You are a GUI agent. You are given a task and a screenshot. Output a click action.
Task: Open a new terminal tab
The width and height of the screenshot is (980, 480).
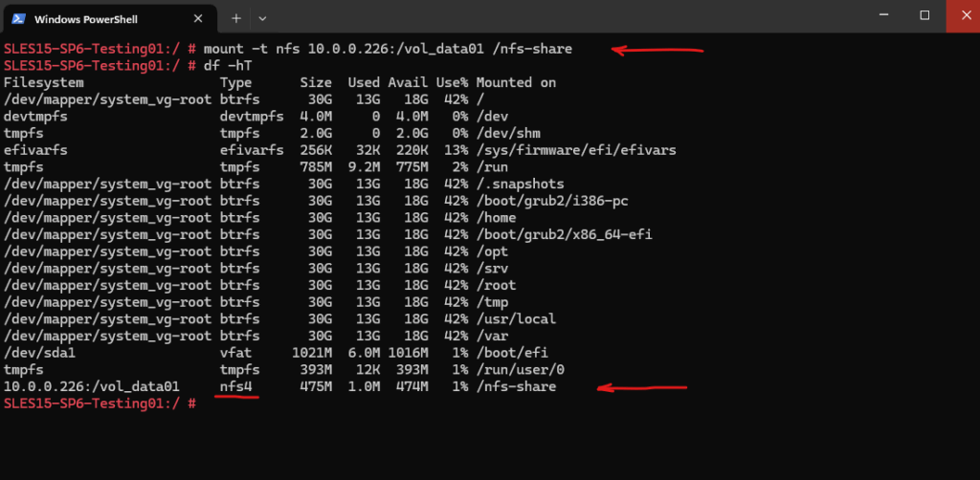coord(236,19)
